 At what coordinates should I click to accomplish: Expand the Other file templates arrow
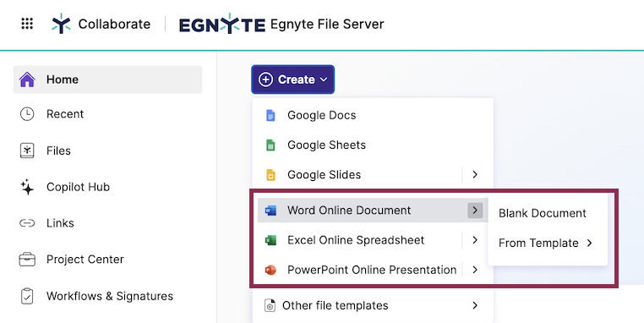click(x=475, y=306)
